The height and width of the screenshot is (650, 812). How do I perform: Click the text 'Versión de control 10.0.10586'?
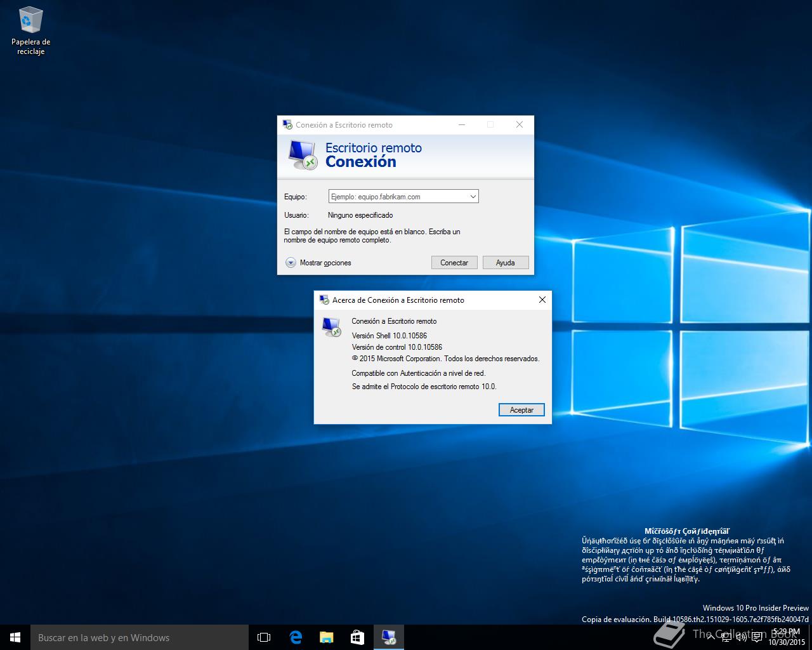pyautogui.click(x=397, y=347)
